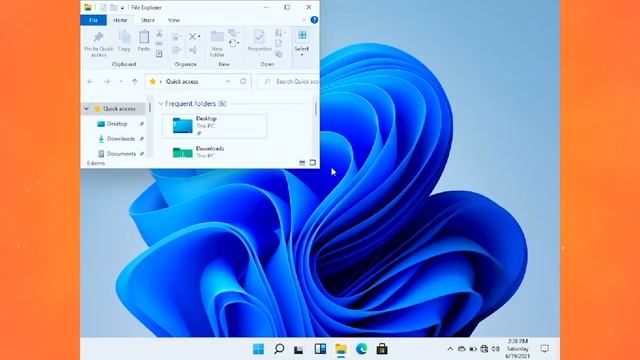Launch Microsoft Edge from taskbar

(x=361, y=349)
